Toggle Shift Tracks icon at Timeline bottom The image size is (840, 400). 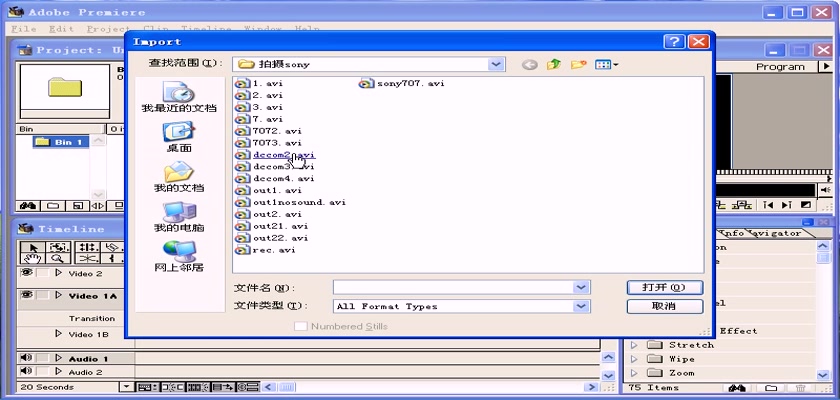[x=223, y=387]
